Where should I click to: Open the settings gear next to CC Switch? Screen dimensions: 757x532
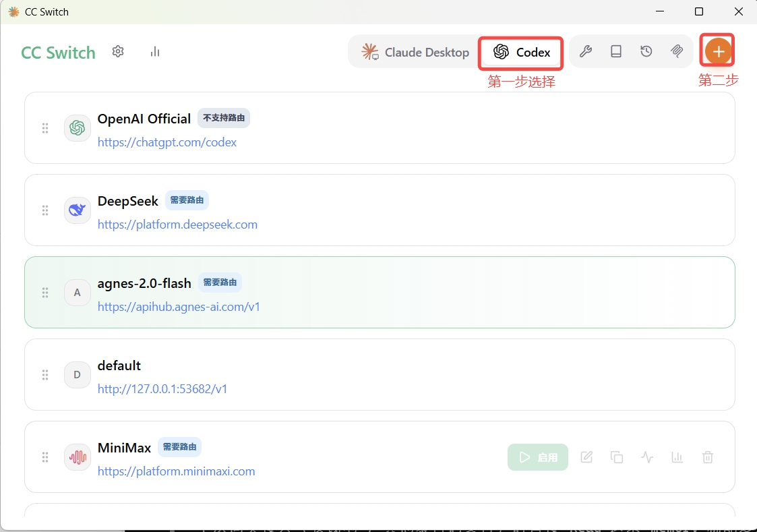[x=118, y=51]
